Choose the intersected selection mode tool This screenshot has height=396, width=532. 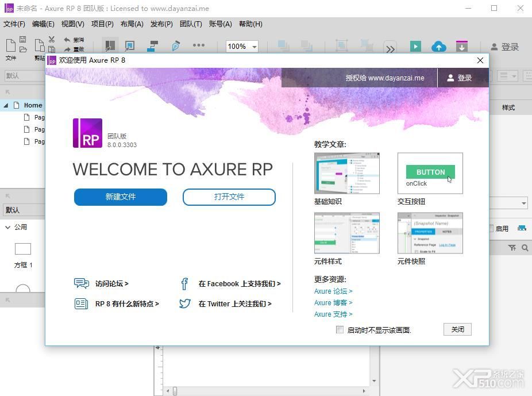pos(110,46)
